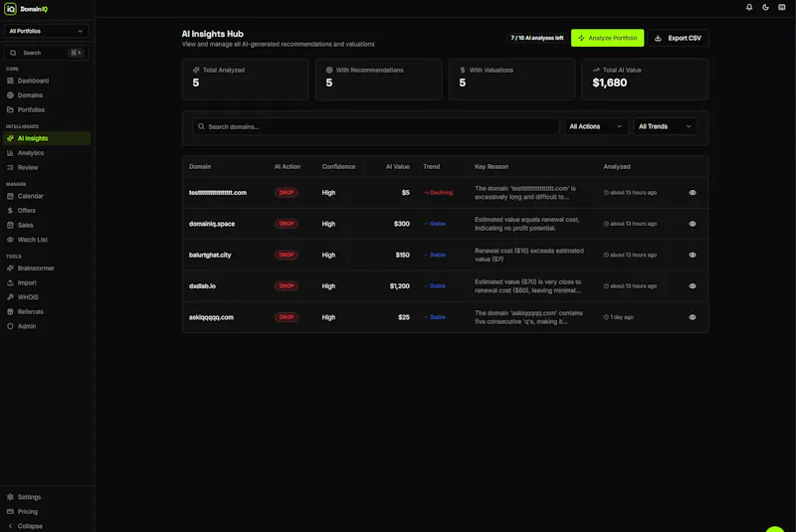Click the Analyzed column header

[x=617, y=167]
